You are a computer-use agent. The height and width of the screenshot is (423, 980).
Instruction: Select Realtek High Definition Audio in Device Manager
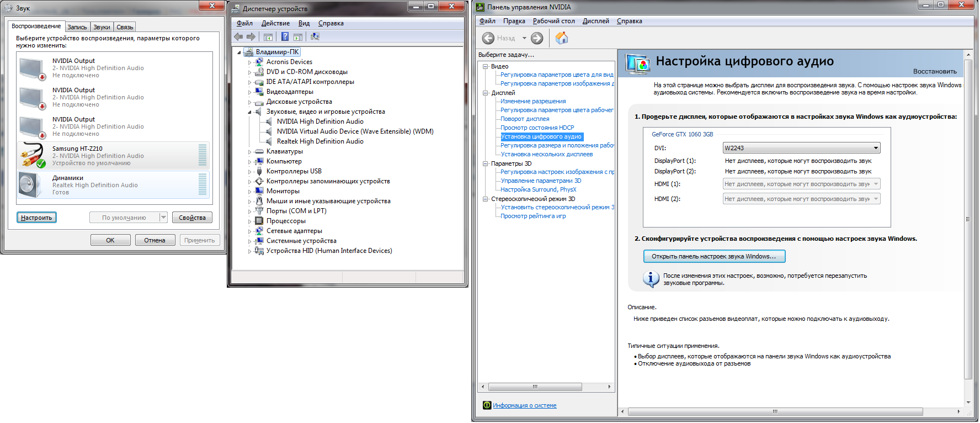[320, 141]
